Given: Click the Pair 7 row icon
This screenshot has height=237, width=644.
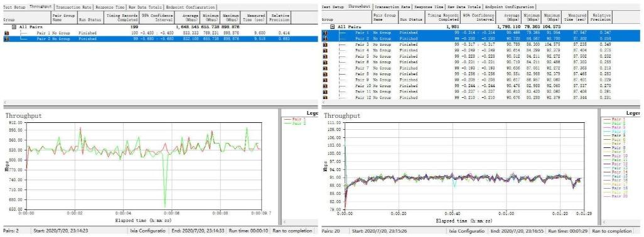Looking at the screenshot, I should 325,68.
